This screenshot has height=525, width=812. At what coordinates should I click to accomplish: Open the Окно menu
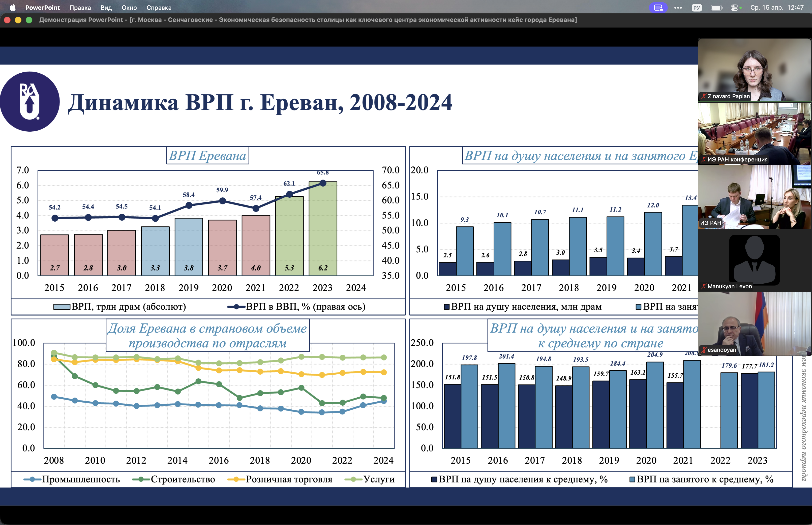click(x=129, y=8)
